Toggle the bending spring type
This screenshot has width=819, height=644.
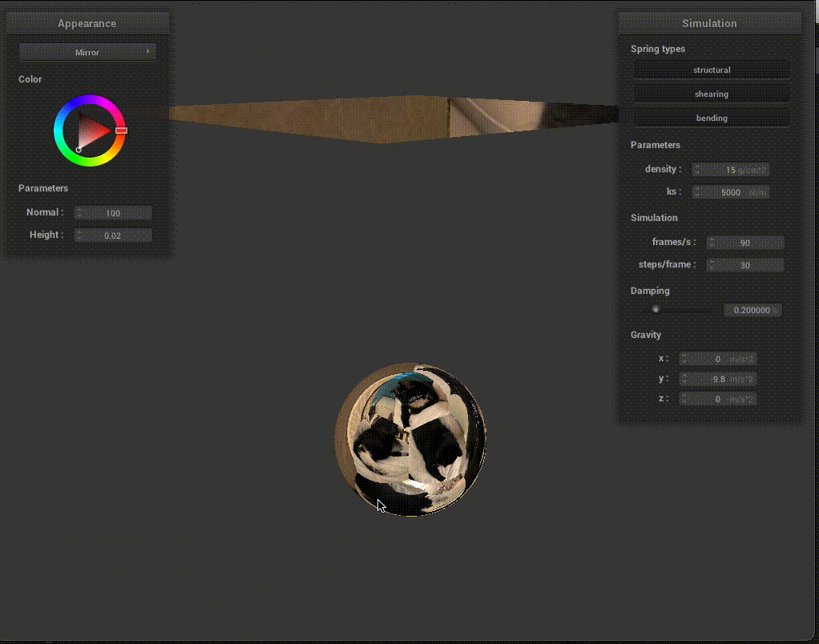coord(712,118)
